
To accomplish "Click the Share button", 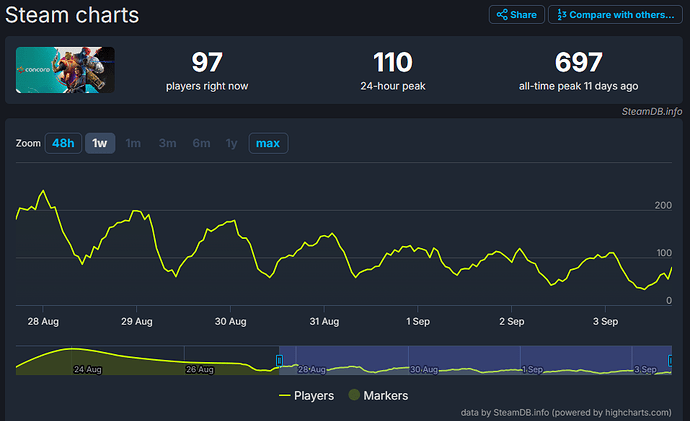I will coord(517,15).
